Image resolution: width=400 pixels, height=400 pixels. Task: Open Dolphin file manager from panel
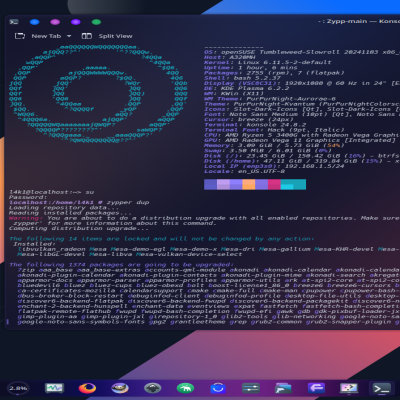coord(283,388)
